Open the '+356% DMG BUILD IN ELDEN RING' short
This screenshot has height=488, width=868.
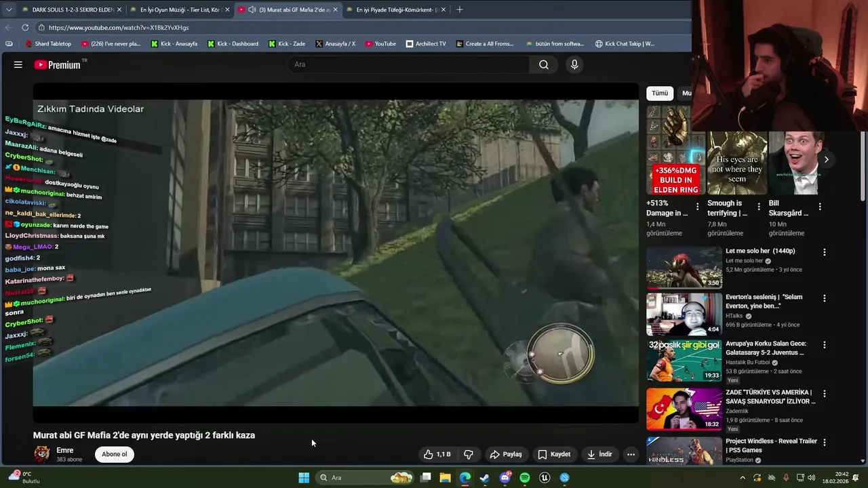(675, 150)
